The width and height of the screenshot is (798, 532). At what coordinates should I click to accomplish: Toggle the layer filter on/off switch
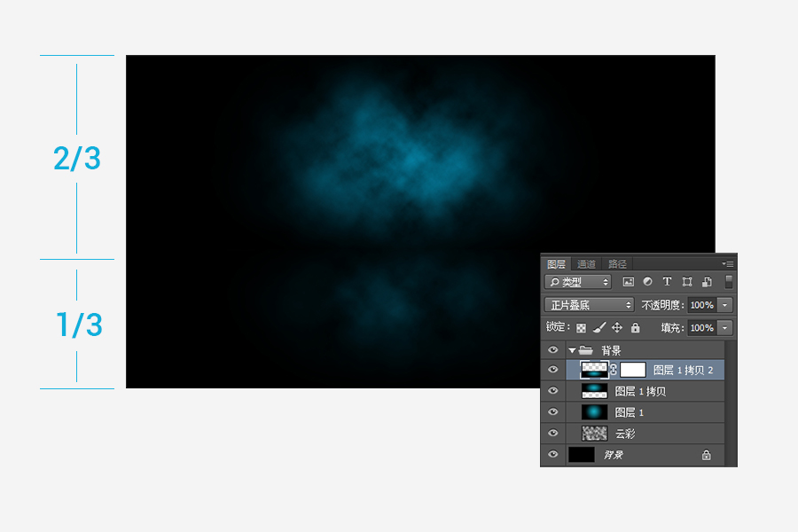pos(729,282)
